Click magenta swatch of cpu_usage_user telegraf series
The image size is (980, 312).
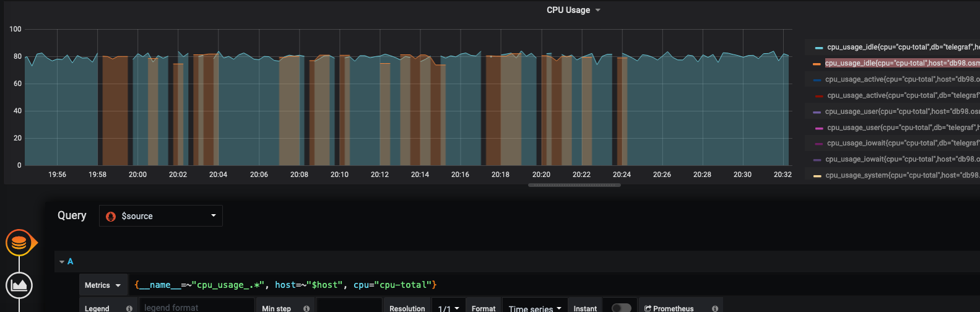pyautogui.click(x=819, y=128)
